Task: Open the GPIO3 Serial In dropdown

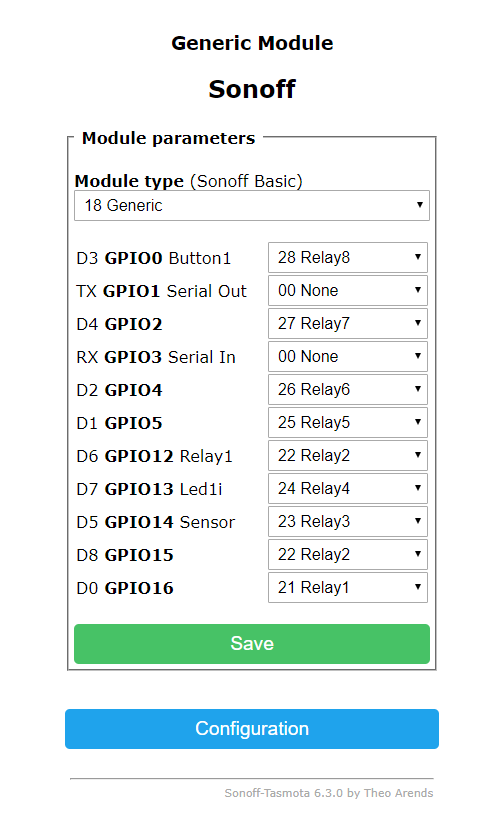Action: click(x=347, y=356)
